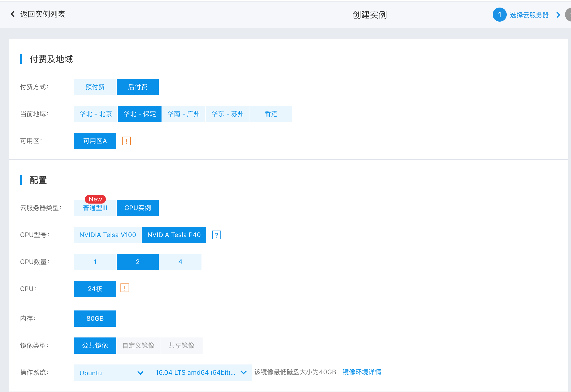Choose region 华北 - 北京

pyautogui.click(x=96, y=114)
